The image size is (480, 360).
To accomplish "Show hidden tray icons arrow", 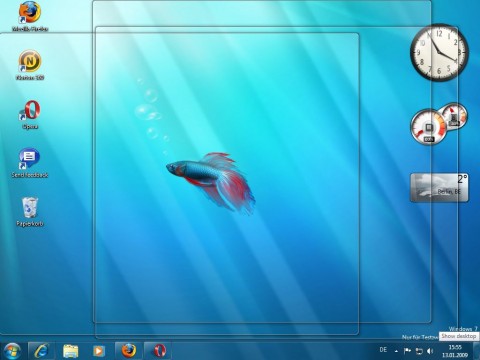I will tap(396, 351).
